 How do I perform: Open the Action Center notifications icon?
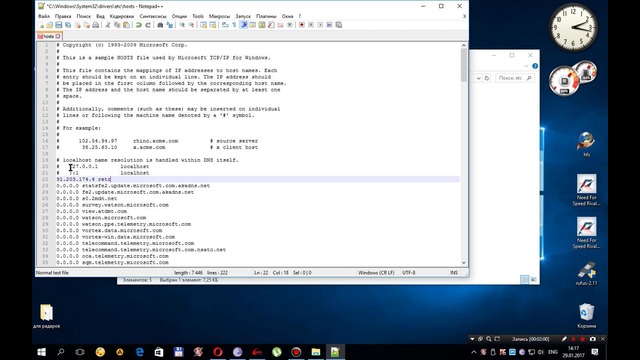595,352
